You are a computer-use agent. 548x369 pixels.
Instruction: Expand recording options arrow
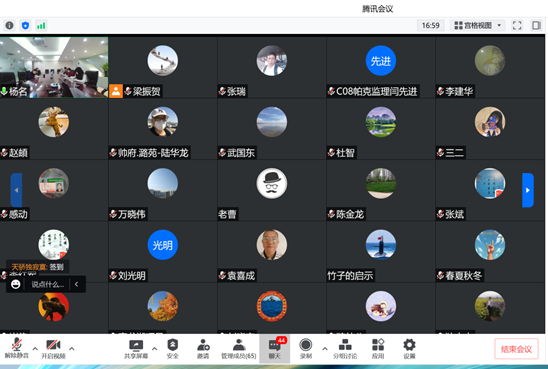tap(325, 348)
